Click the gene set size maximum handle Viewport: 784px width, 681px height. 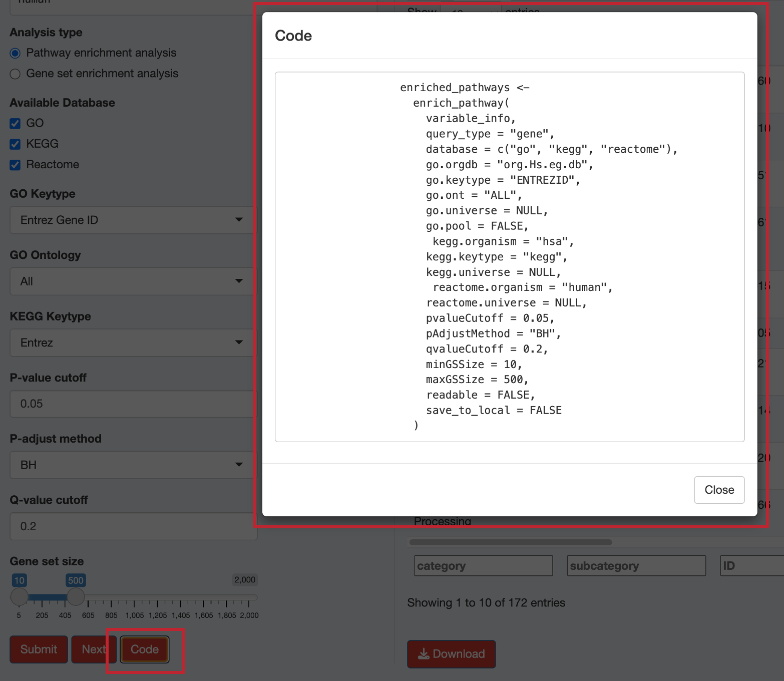[x=76, y=596]
